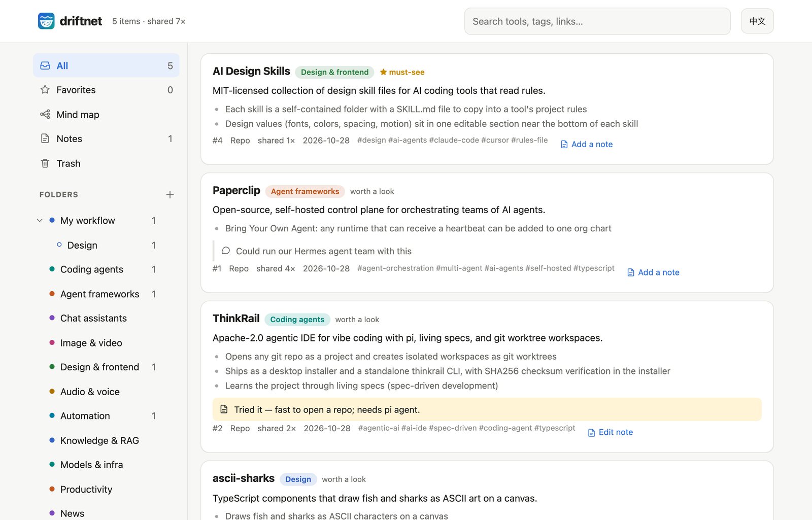Open the ascii-sharks card title
Viewport: 812px width, 520px height.
244,478
